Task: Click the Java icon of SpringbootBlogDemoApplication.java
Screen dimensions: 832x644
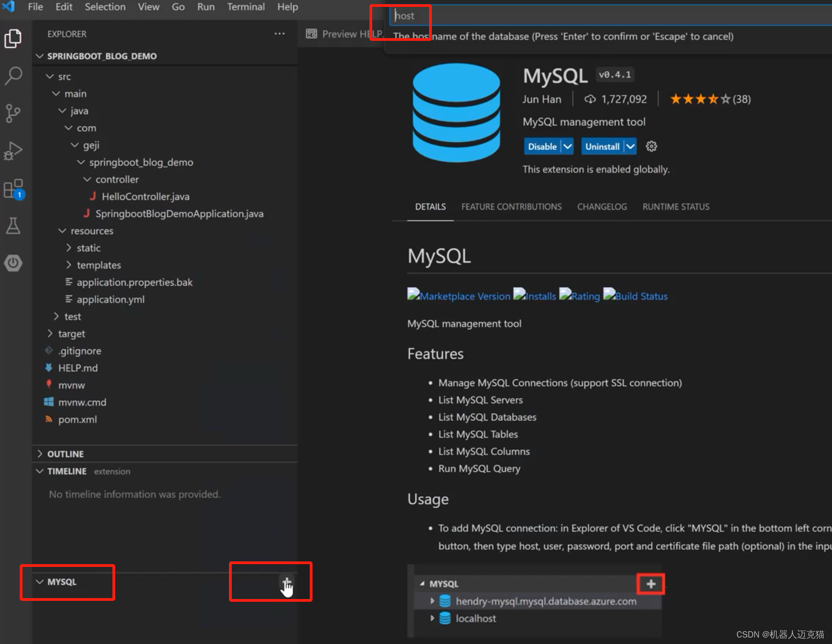Action: click(x=86, y=213)
